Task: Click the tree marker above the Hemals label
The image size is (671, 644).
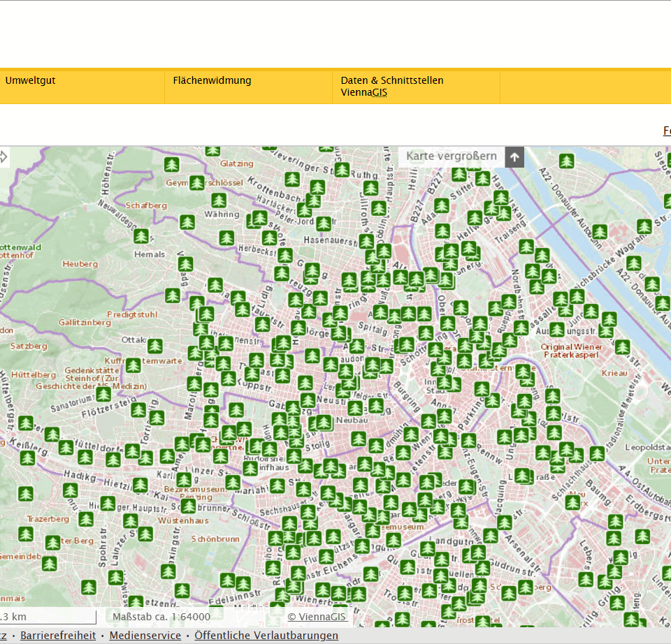Action: [x=142, y=236]
